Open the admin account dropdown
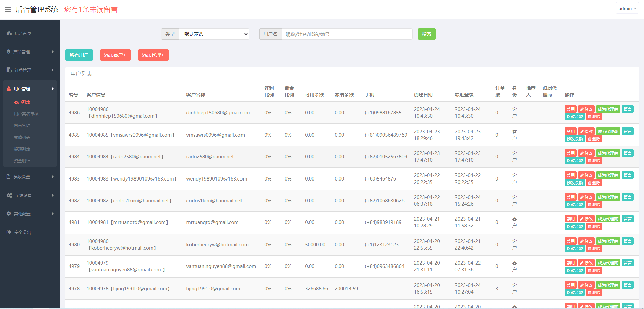Viewport: 644px width, 309px height. 627,9
